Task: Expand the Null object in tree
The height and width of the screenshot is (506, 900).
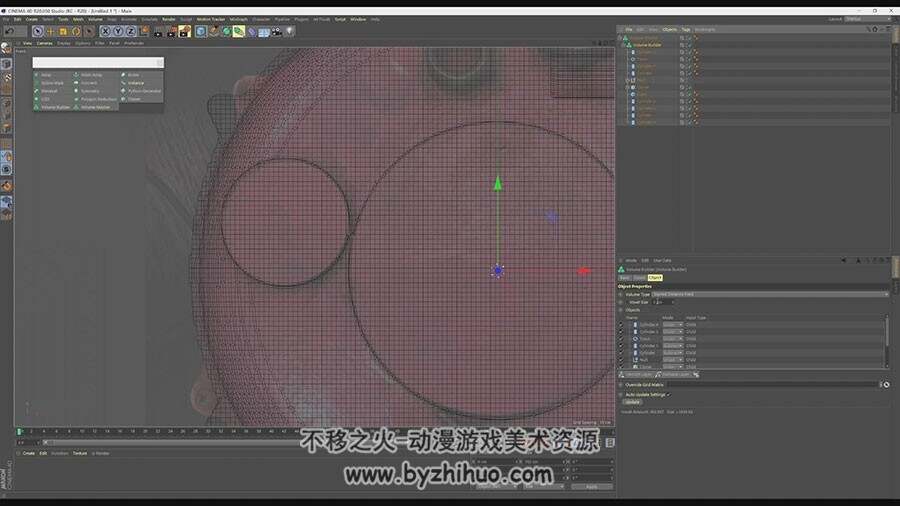Action: (x=627, y=80)
